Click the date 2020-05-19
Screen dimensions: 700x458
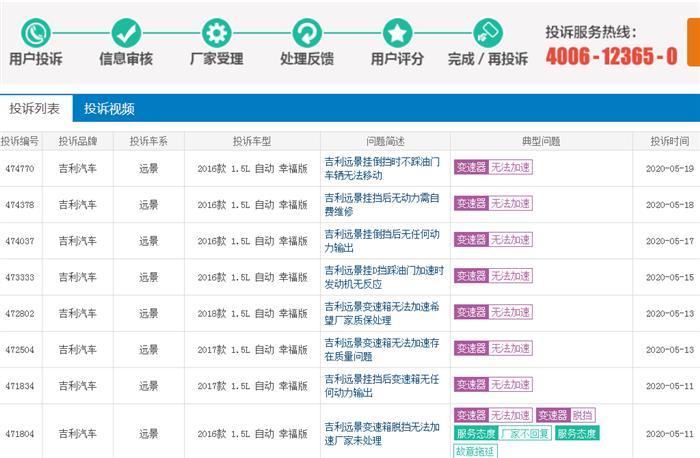(x=670, y=169)
